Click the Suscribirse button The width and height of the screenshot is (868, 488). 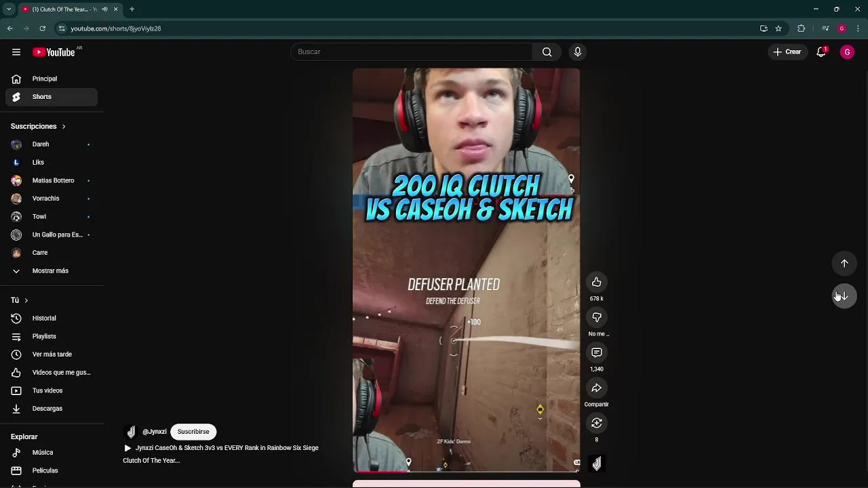point(193,432)
